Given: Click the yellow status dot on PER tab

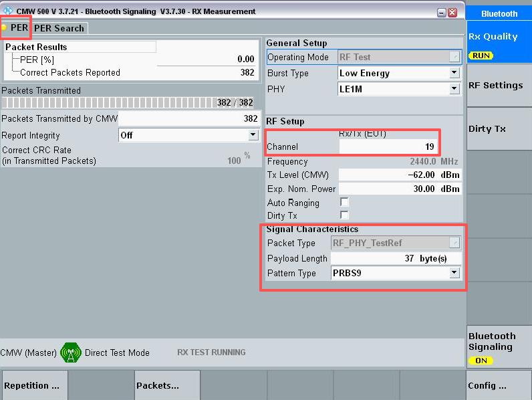Looking at the screenshot, I should [3, 27].
